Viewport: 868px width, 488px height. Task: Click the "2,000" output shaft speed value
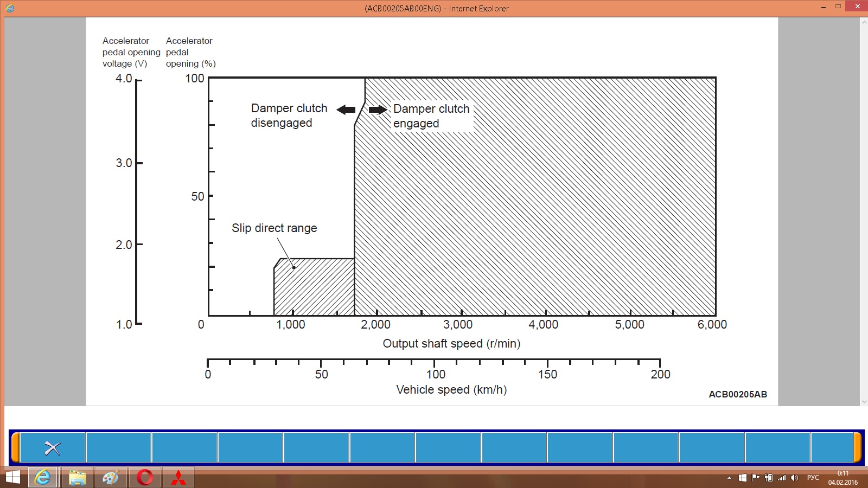[375, 325]
